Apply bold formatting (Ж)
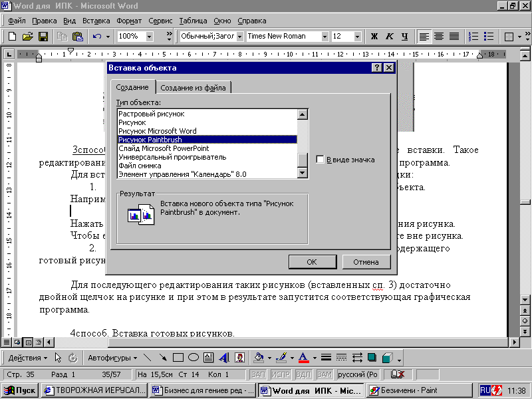The width and height of the screenshot is (532, 399). point(374,37)
